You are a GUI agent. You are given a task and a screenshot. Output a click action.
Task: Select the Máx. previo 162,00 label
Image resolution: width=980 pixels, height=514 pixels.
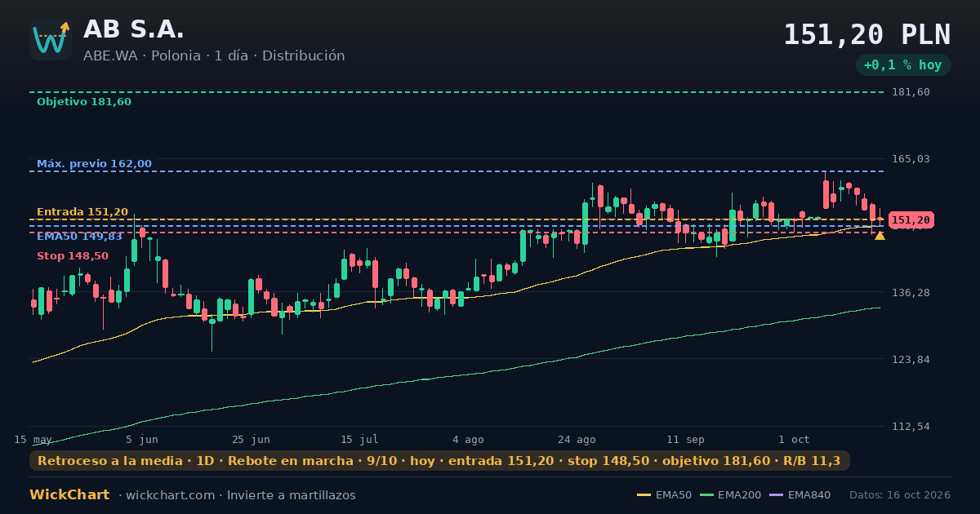click(x=94, y=164)
